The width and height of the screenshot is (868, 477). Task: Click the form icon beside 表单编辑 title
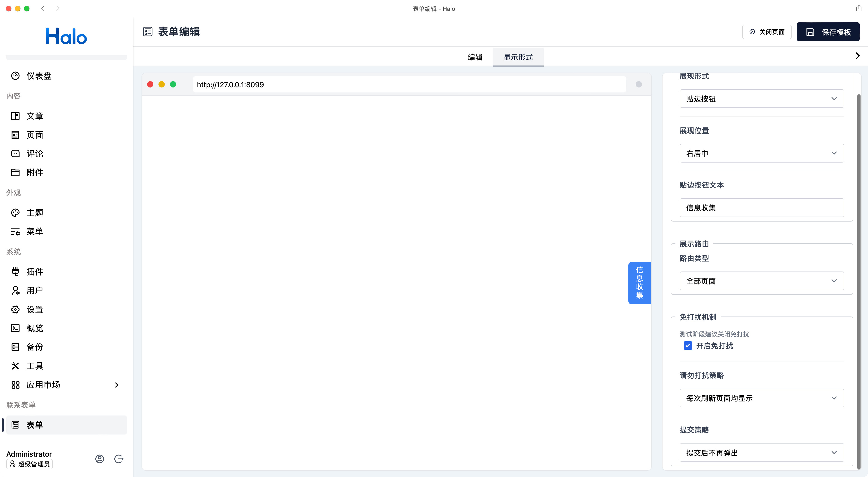pyautogui.click(x=148, y=32)
